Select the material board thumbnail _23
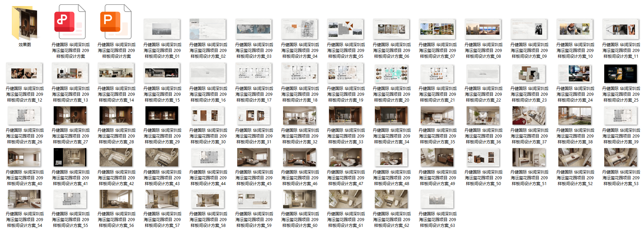The height and width of the screenshot is (234, 644). point(529,73)
